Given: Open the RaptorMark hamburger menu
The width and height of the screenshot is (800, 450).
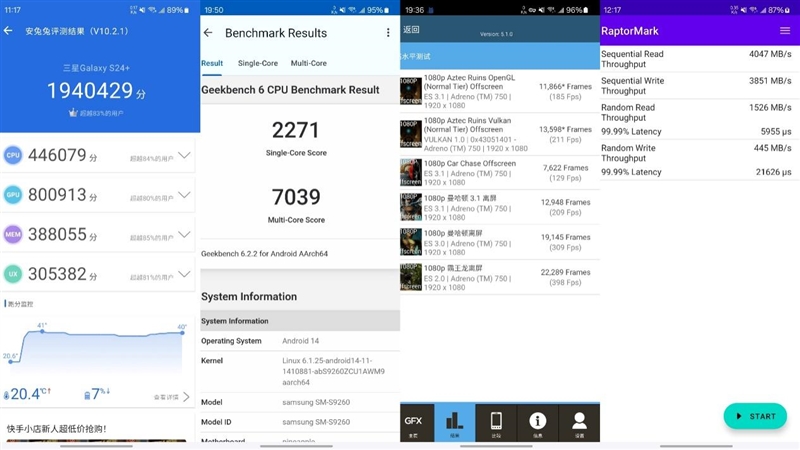Looking at the screenshot, I should [x=785, y=31].
